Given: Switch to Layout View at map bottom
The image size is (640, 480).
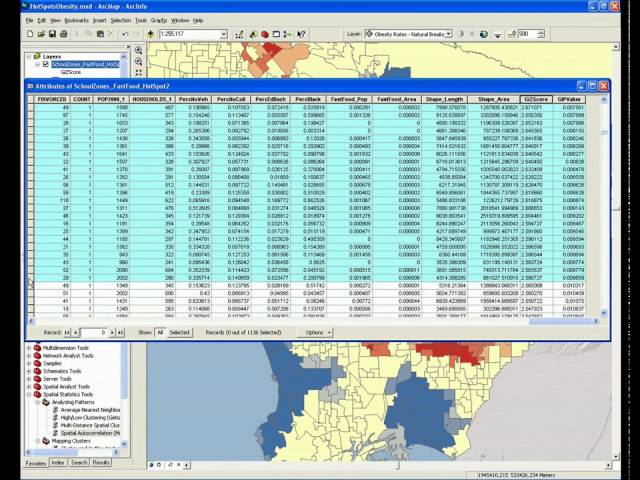Looking at the screenshot, I should 159,465.
